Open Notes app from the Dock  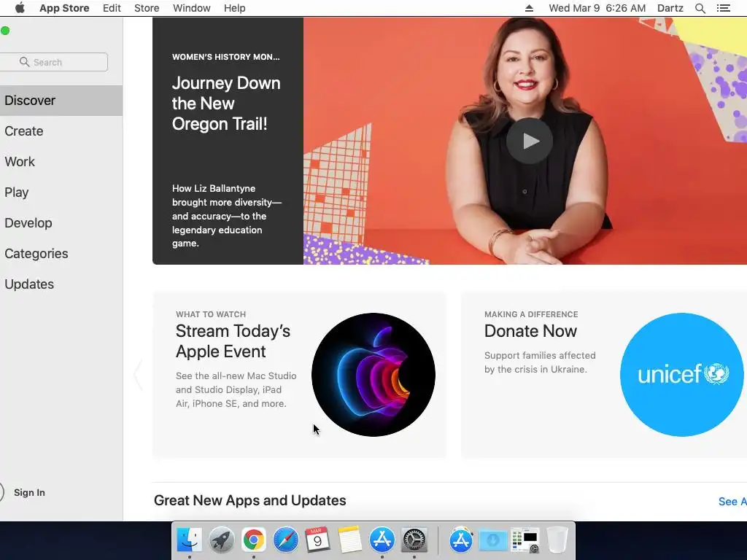(x=350, y=540)
